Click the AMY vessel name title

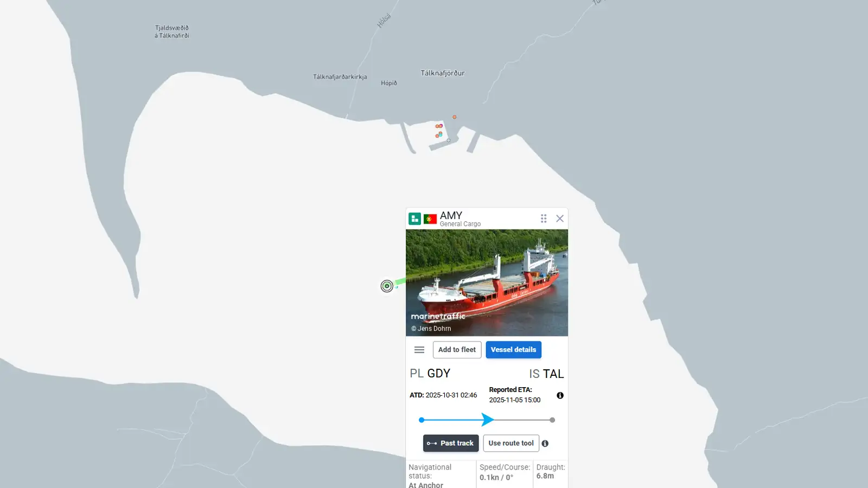pyautogui.click(x=451, y=215)
